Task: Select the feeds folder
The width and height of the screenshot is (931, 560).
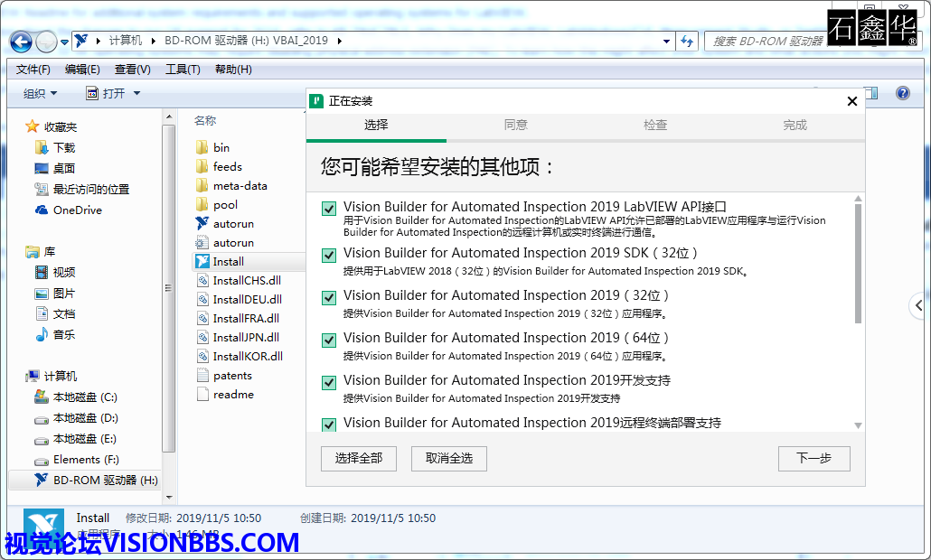Action: (x=219, y=166)
